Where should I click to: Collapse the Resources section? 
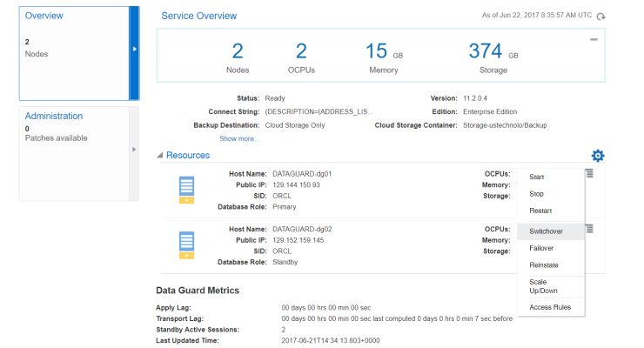[159, 156]
